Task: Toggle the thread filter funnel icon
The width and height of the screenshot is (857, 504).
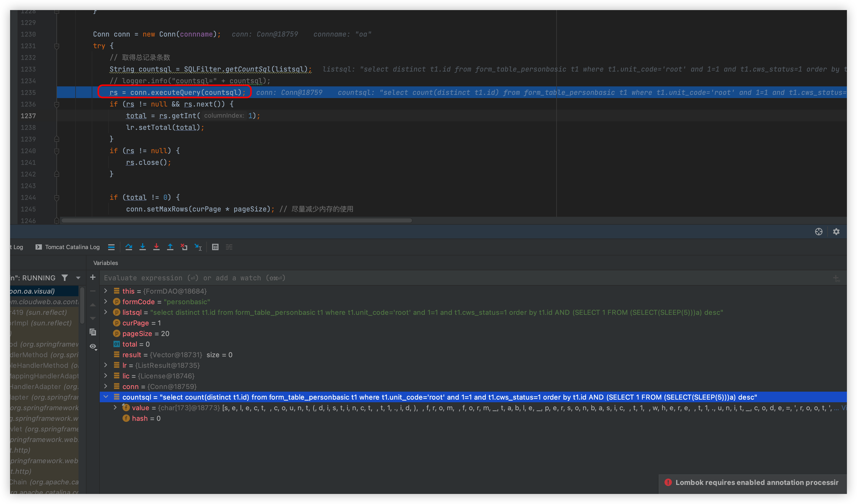Action: 65,278
